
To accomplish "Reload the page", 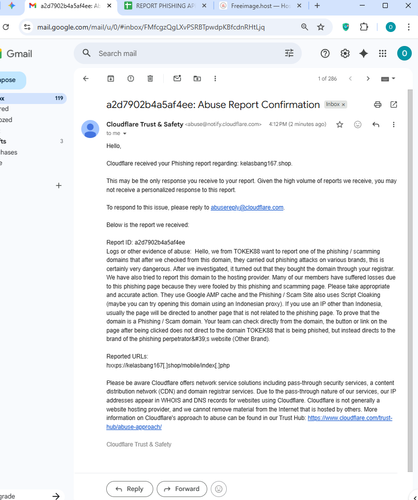I will pyautogui.click(x=6, y=27).
